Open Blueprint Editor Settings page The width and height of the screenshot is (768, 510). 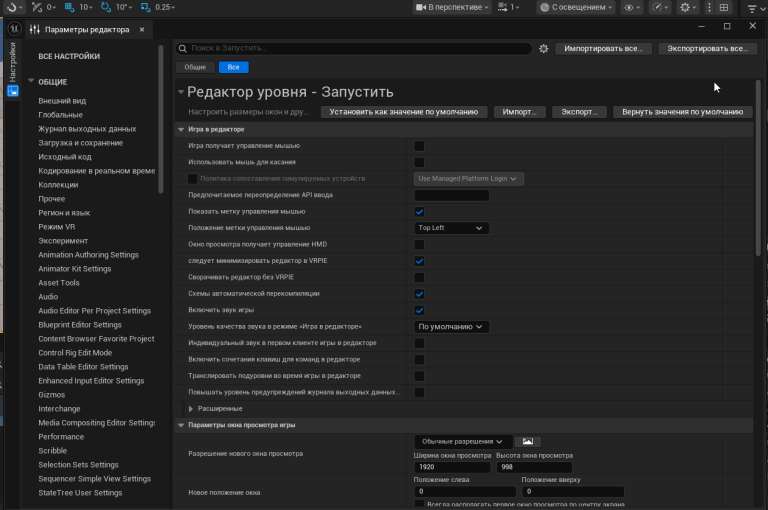80,325
